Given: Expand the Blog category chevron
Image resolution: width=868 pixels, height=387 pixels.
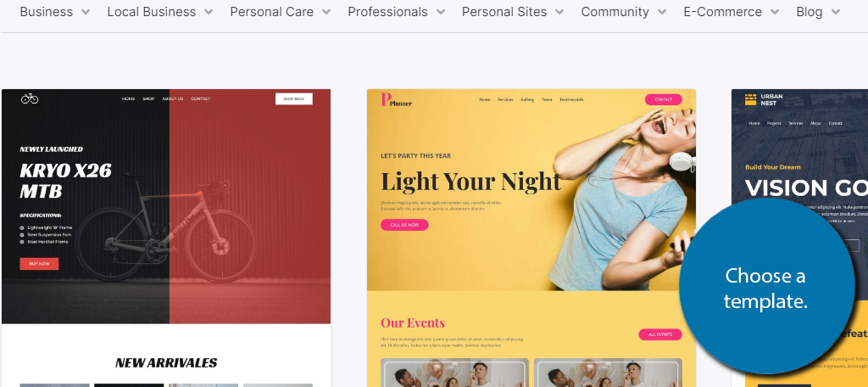Looking at the screenshot, I should click(x=835, y=12).
